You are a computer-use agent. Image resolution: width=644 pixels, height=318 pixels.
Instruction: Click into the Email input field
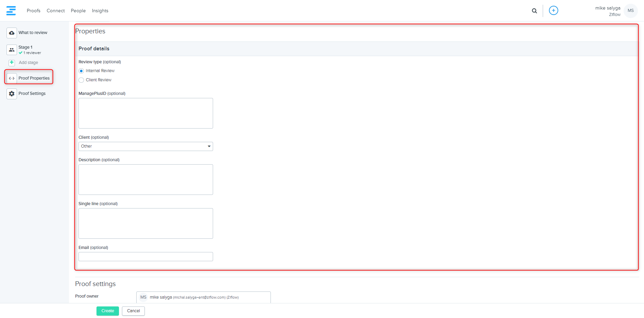pyautogui.click(x=145, y=257)
